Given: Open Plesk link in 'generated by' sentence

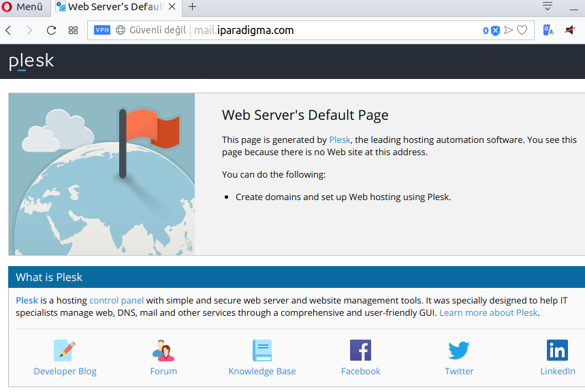Looking at the screenshot, I should click(x=340, y=140).
